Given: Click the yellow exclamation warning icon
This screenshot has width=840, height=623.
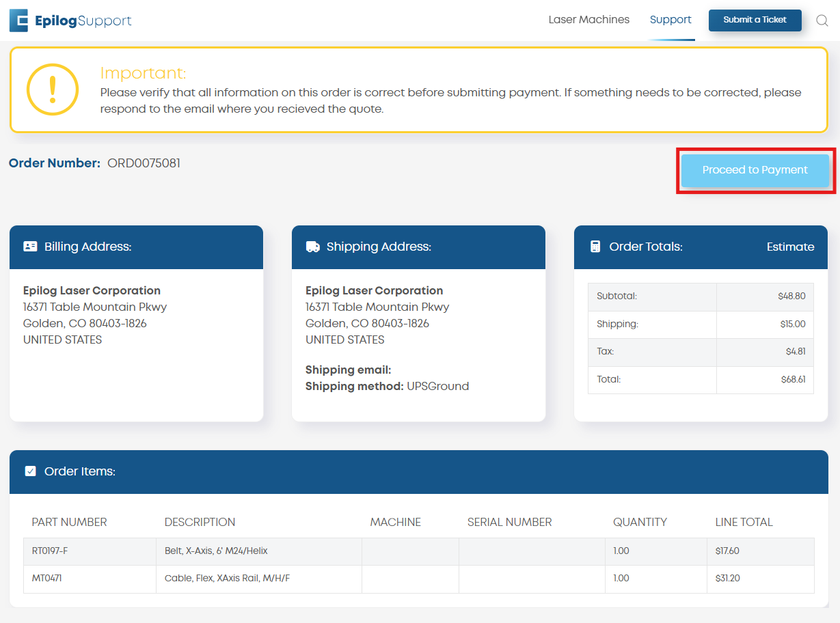Looking at the screenshot, I should [53, 89].
